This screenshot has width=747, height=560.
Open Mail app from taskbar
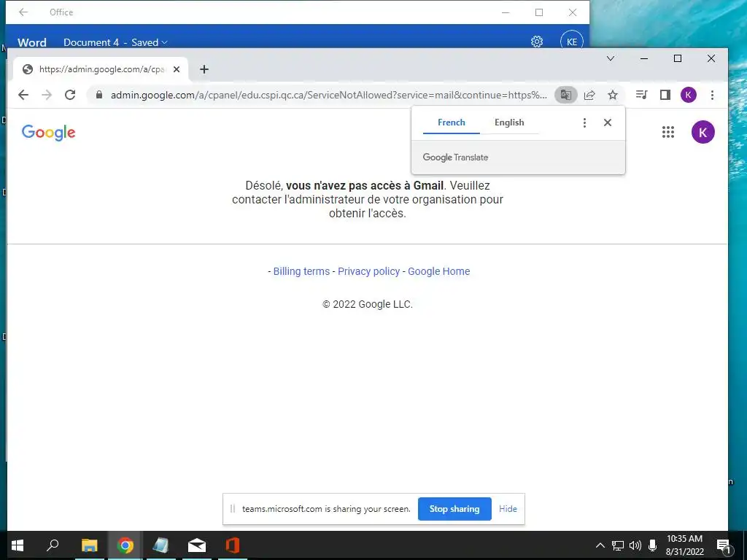click(x=197, y=545)
